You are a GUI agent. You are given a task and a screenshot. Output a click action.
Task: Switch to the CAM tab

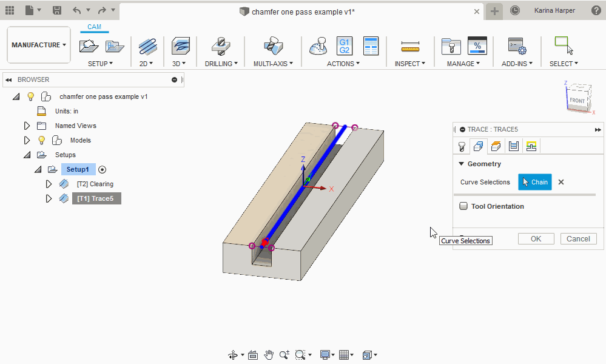[94, 27]
